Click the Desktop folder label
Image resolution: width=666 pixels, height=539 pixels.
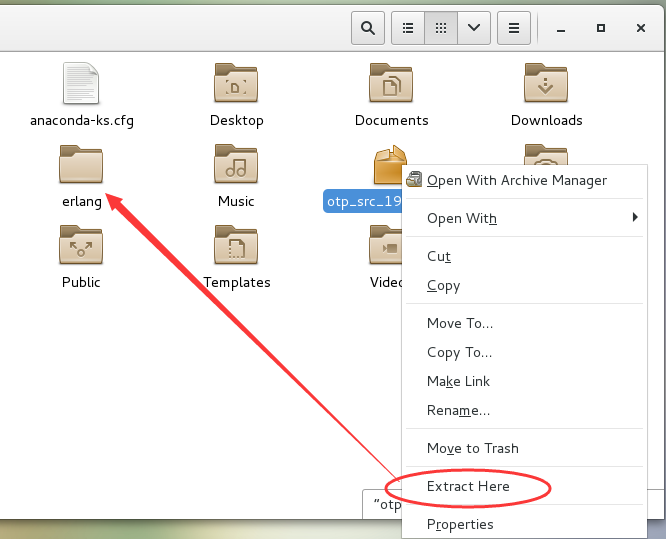click(237, 121)
